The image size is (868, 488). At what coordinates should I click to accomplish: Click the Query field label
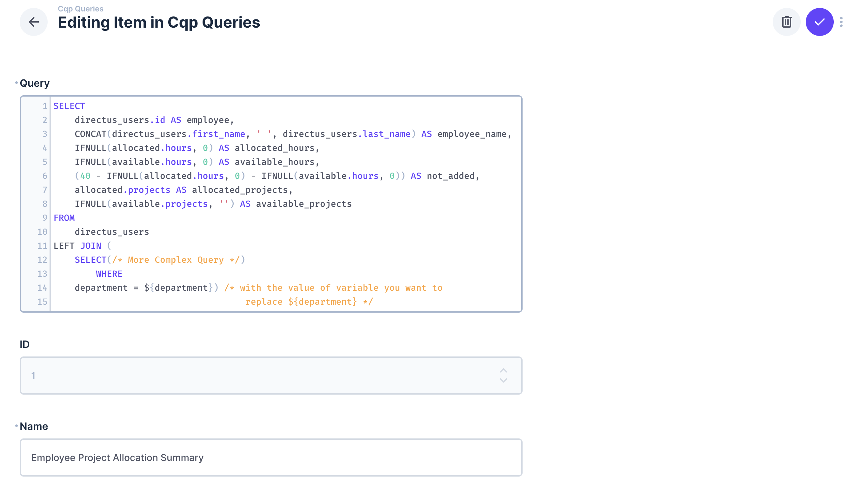tap(34, 83)
